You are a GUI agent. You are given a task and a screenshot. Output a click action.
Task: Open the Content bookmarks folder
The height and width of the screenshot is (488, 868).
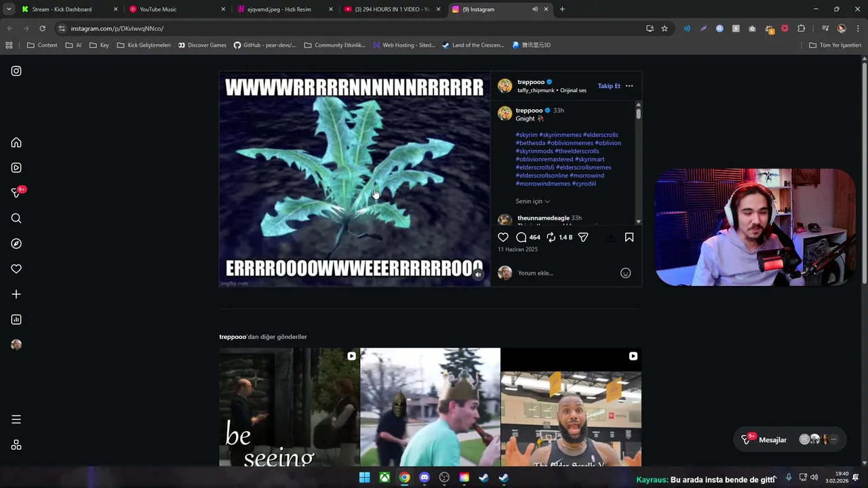42,45
